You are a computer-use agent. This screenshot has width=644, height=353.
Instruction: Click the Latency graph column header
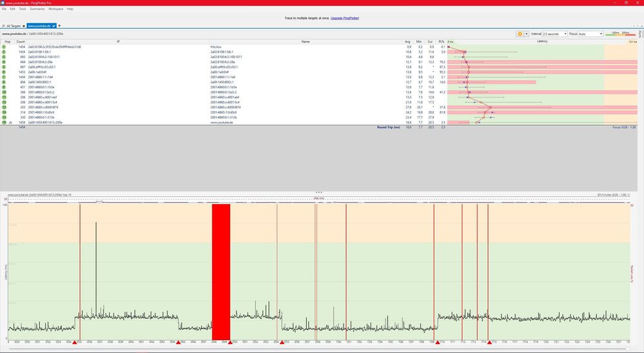tap(542, 41)
